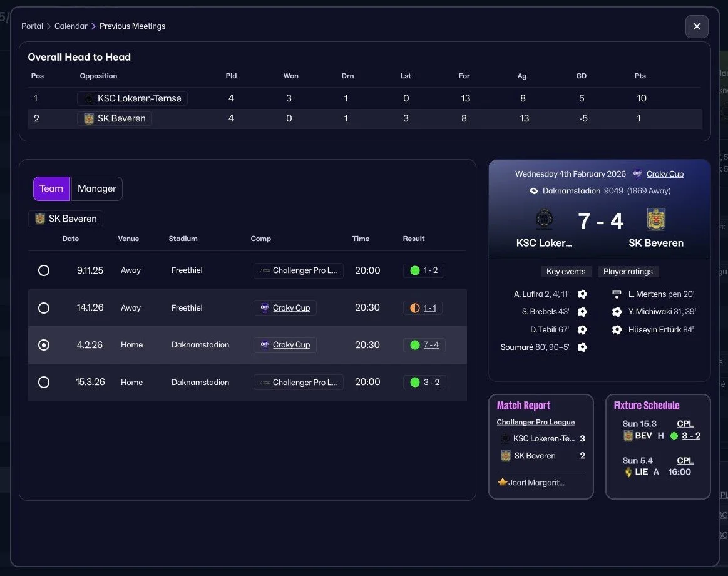Open the 3-2 result in Fixture Schedule

click(x=691, y=436)
